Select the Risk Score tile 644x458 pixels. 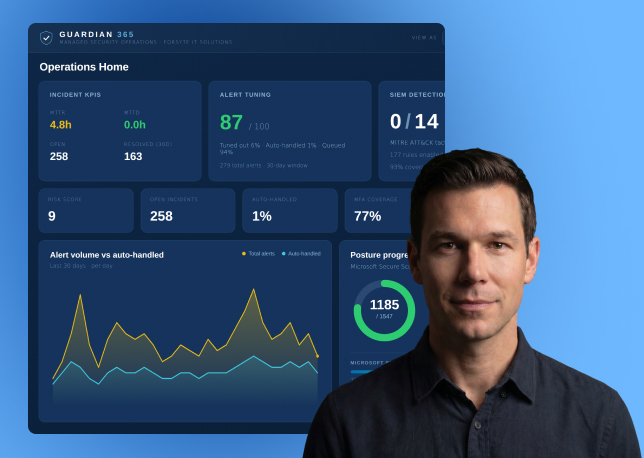click(86, 211)
